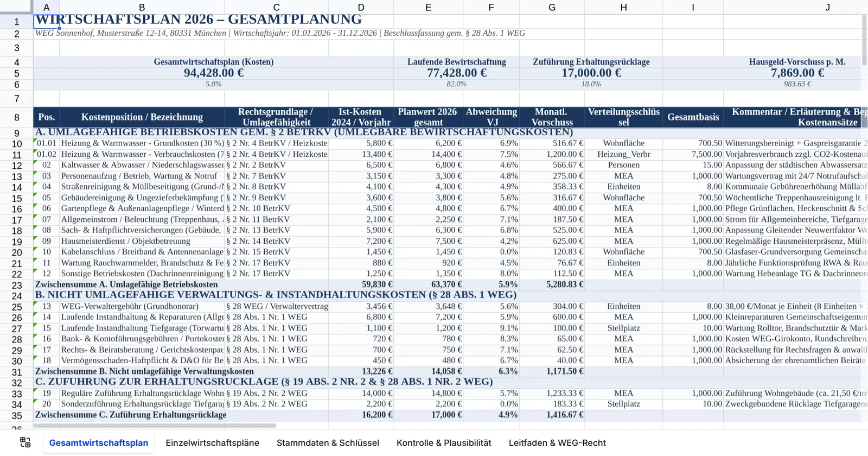The height and width of the screenshot is (456, 868).
Task: Select the 17,000.00 € Zuführung Erhaltungsrücklage value
Action: point(591,73)
